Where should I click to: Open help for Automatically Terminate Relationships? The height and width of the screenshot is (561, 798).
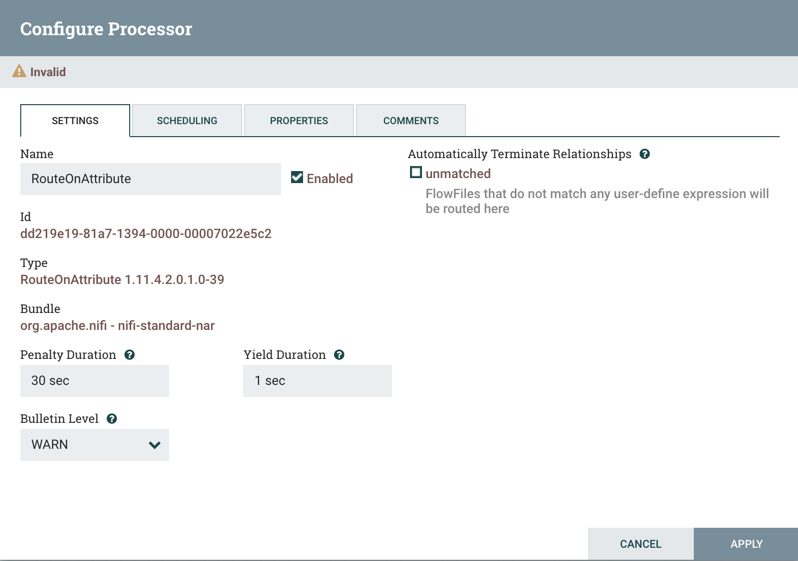(645, 154)
